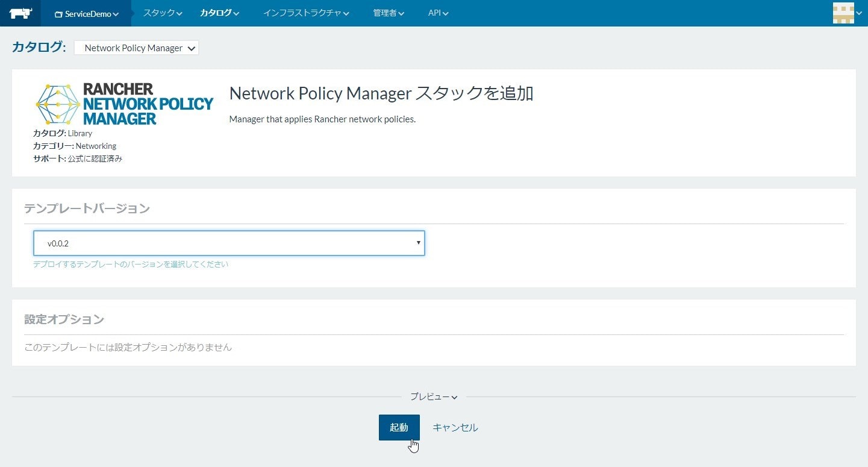Click the カタログ: Library text
868x467 pixels.
coord(63,133)
